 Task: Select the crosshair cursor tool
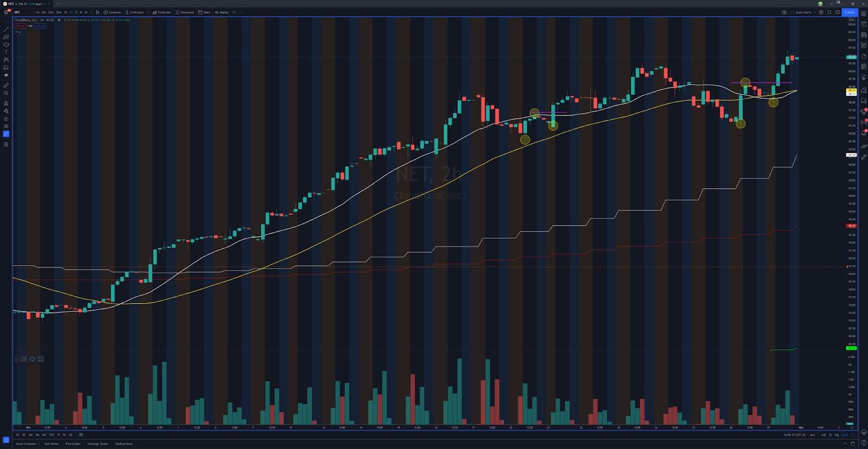point(6,22)
